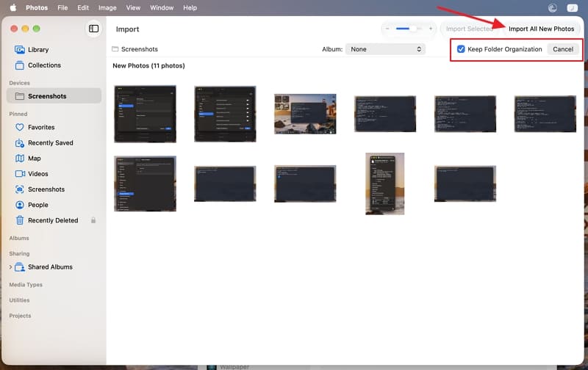Cancel the import
The height and width of the screenshot is (370, 588).
tap(563, 49)
